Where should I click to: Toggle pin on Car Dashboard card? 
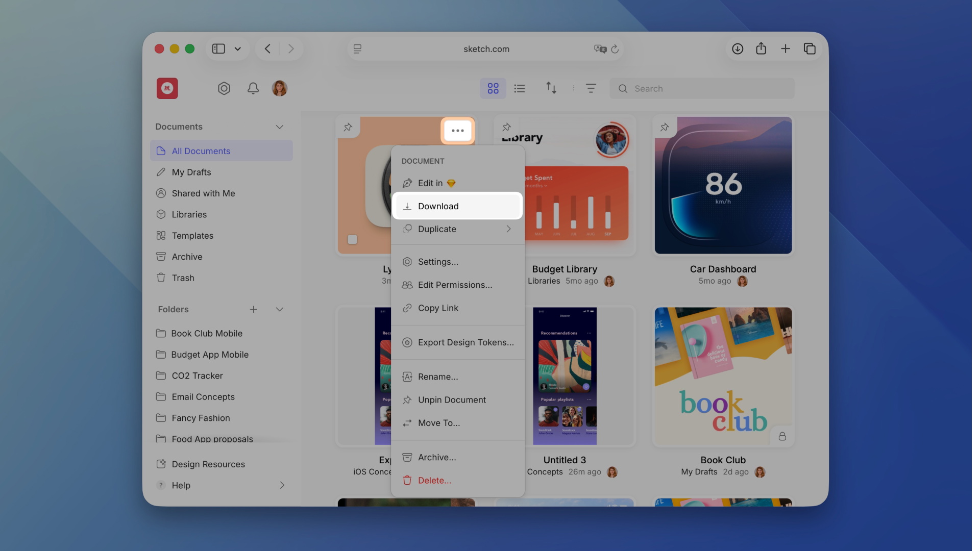point(665,127)
